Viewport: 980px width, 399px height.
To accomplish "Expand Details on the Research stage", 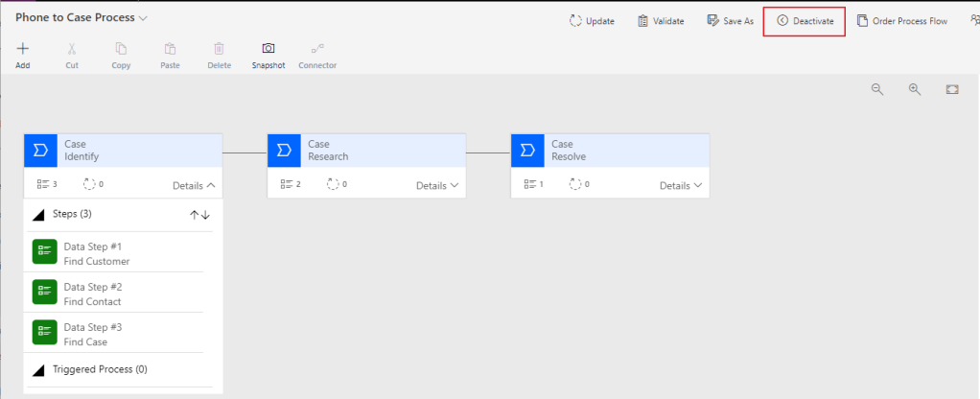I will (437, 185).
